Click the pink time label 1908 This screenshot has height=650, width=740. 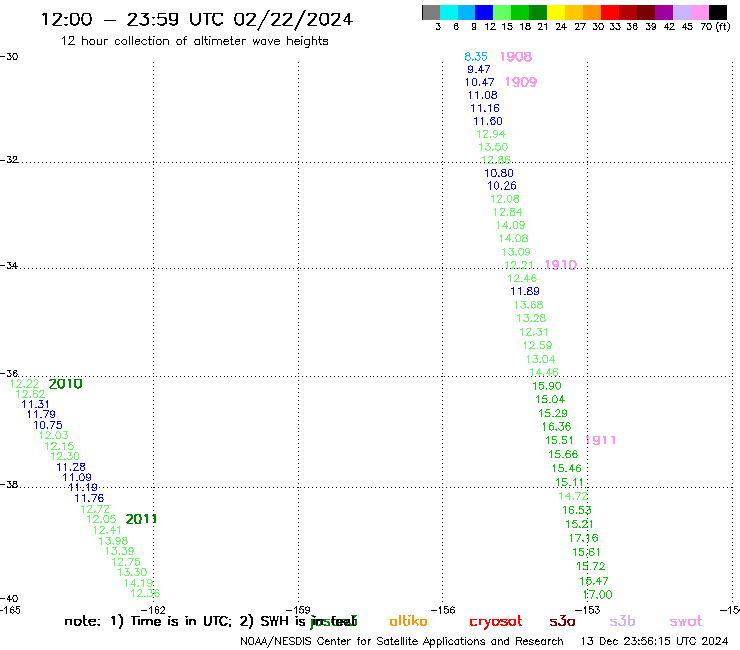[x=516, y=57]
